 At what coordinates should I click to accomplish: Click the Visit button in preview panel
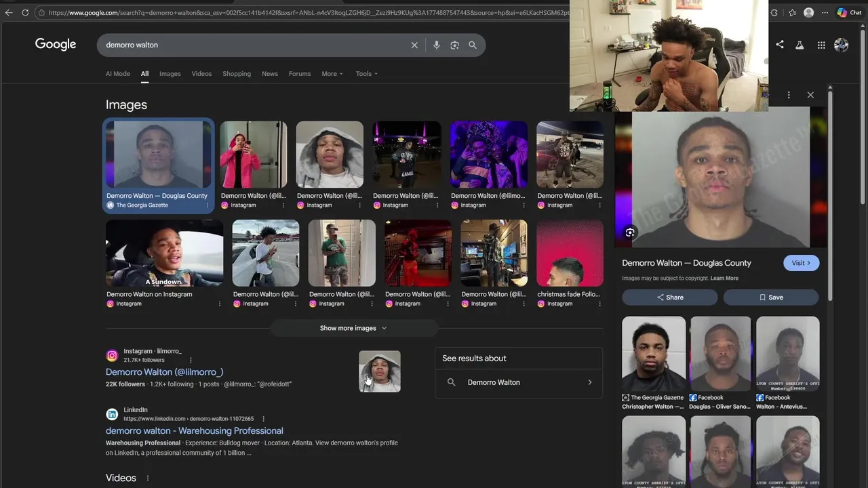801,263
